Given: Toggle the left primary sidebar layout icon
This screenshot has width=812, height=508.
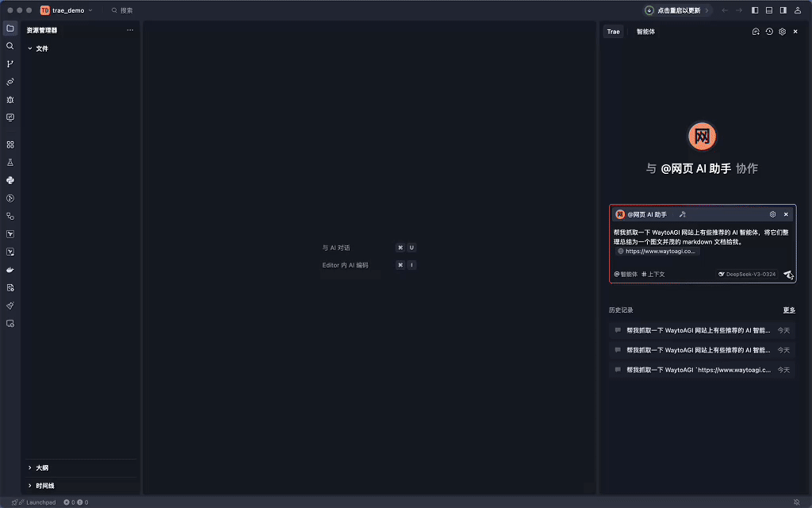Looking at the screenshot, I should [755, 10].
